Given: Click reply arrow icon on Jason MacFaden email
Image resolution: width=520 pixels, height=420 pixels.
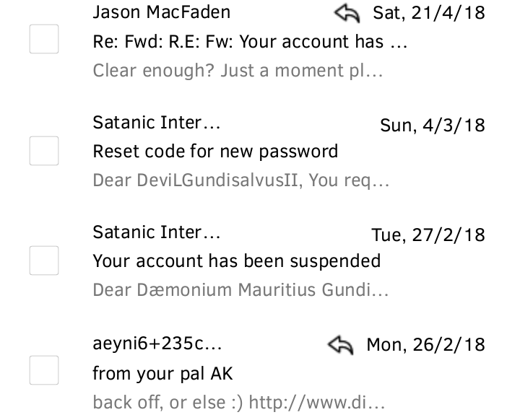Looking at the screenshot, I should (347, 14).
